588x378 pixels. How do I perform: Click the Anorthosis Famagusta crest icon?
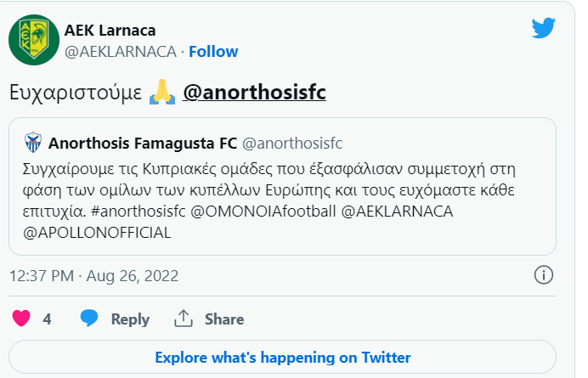(x=33, y=143)
